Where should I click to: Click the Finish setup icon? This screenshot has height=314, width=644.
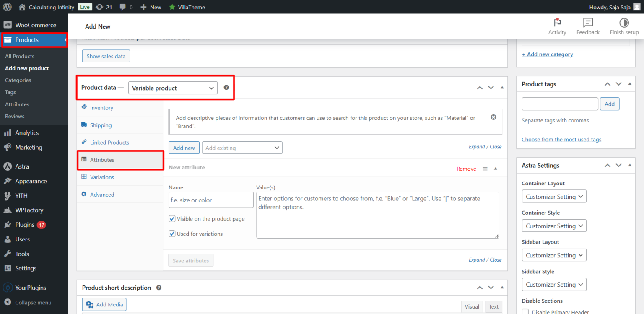click(624, 23)
